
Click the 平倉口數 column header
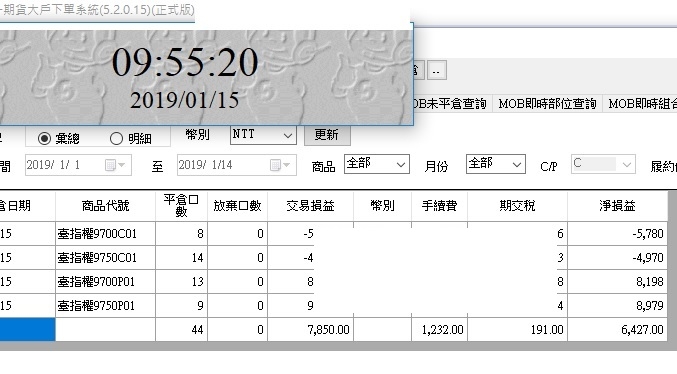(181, 206)
